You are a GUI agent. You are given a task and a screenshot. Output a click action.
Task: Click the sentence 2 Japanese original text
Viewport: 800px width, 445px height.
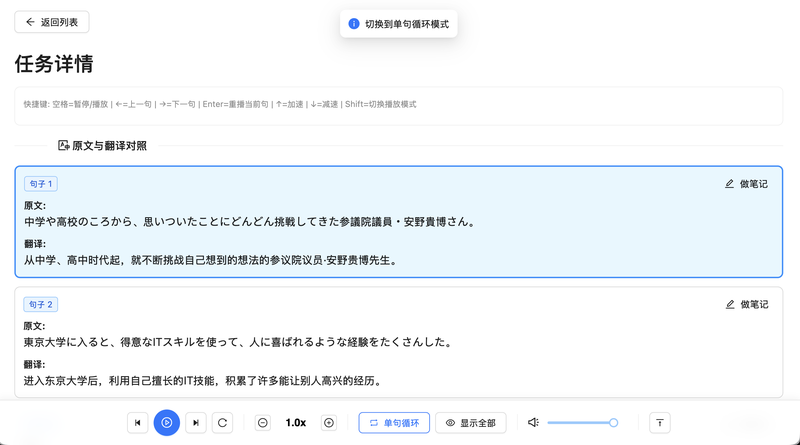click(x=238, y=342)
